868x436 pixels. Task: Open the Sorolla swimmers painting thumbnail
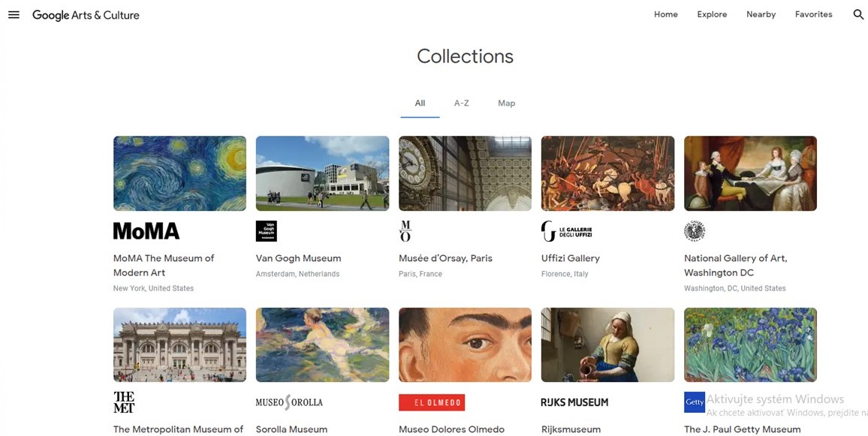pos(322,344)
